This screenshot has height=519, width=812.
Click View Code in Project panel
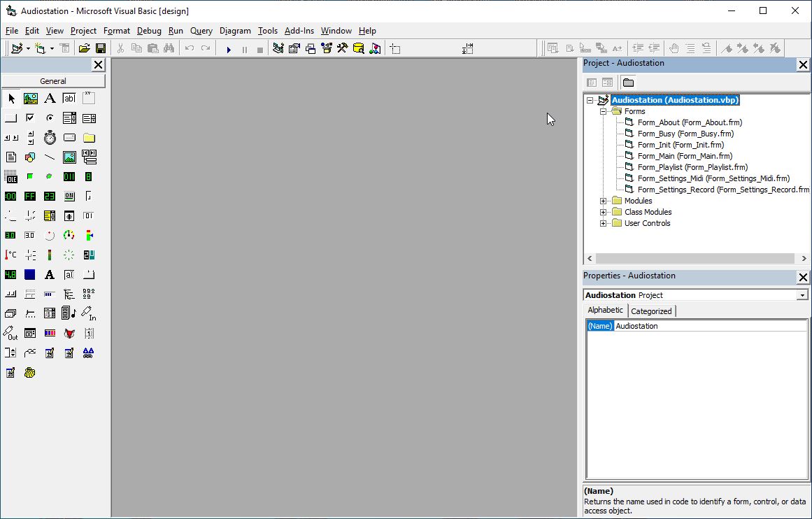point(592,83)
